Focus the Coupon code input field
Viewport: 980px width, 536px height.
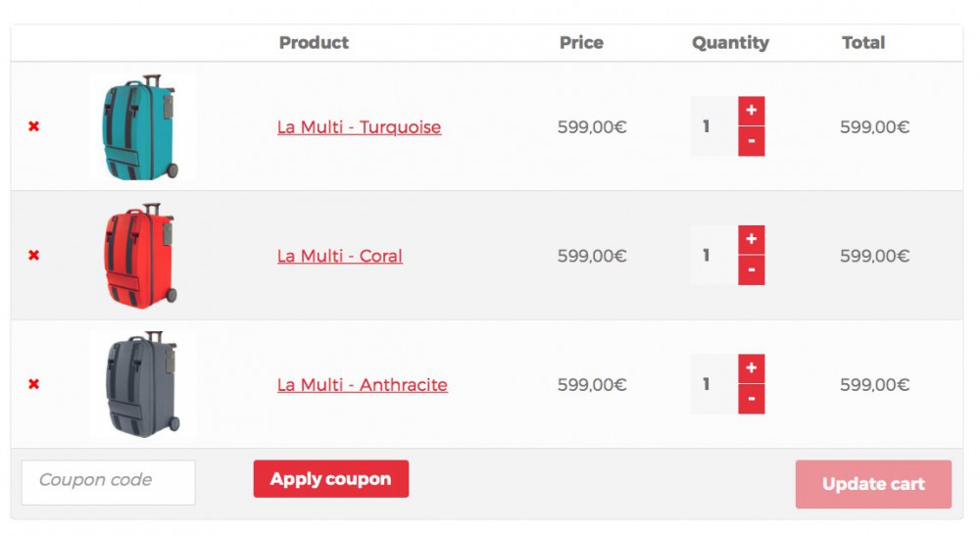108,482
